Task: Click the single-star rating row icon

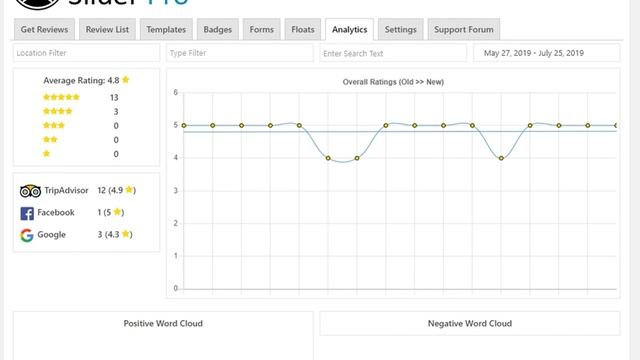Action: tap(47, 153)
